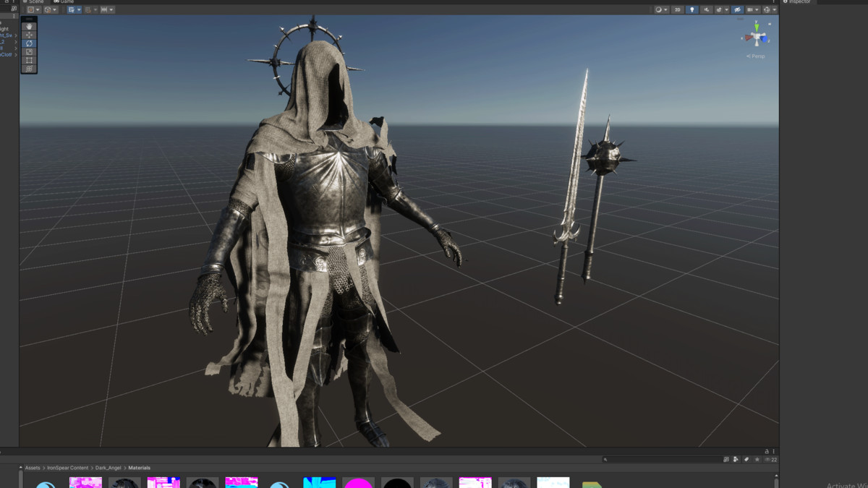
Task: Click IronSpear Content in breadcrumb
Action: (68, 468)
